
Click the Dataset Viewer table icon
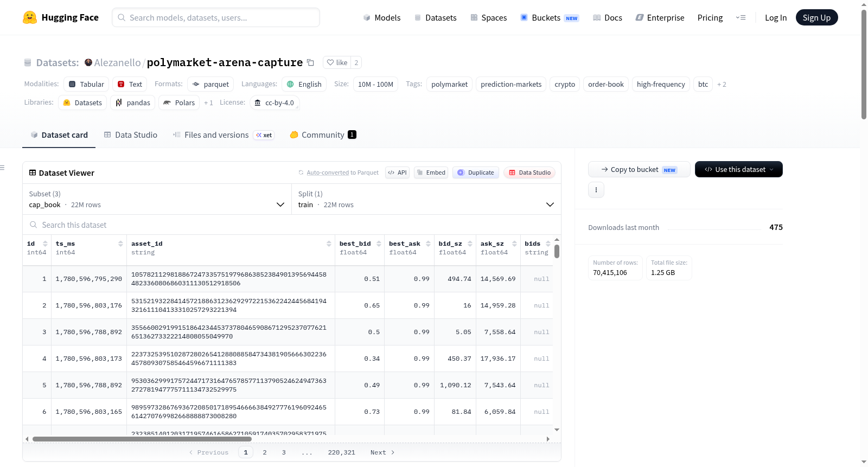pyautogui.click(x=33, y=172)
